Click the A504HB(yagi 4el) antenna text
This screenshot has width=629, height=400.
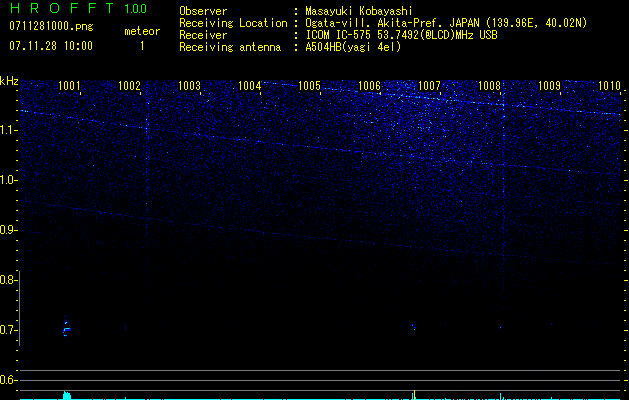pos(353,47)
